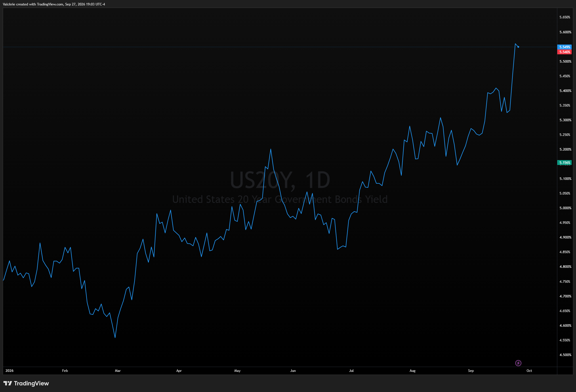Click the Oct label on the time axis

pyautogui.click(x=529, y=371)
